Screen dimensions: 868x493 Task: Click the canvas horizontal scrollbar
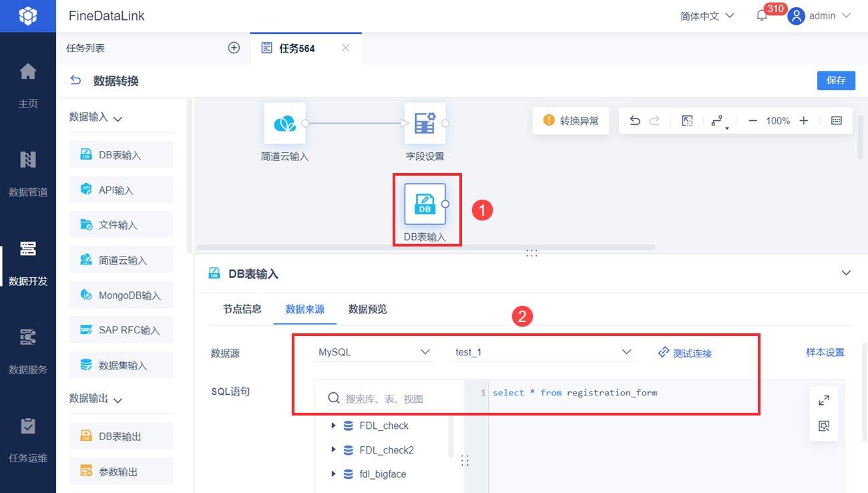[426, 247]
